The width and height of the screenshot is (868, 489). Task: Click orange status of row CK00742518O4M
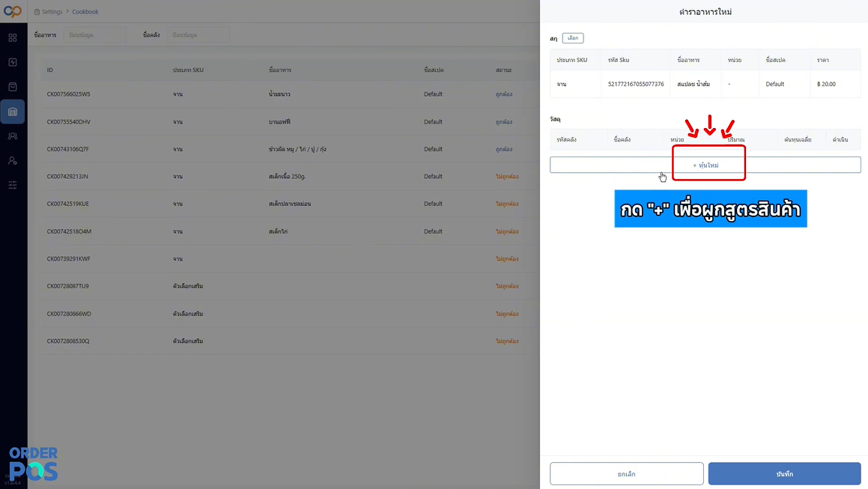coord(507,231)
